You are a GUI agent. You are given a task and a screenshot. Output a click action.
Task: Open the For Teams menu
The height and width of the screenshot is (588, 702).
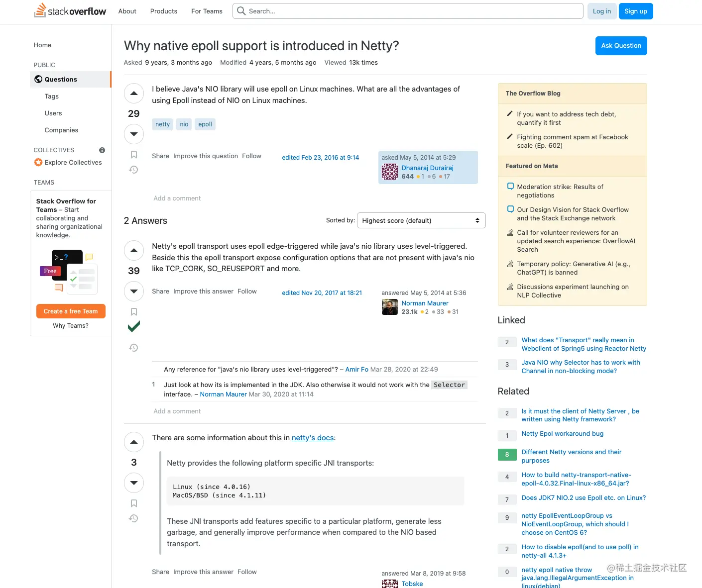(x=207, y=11)
